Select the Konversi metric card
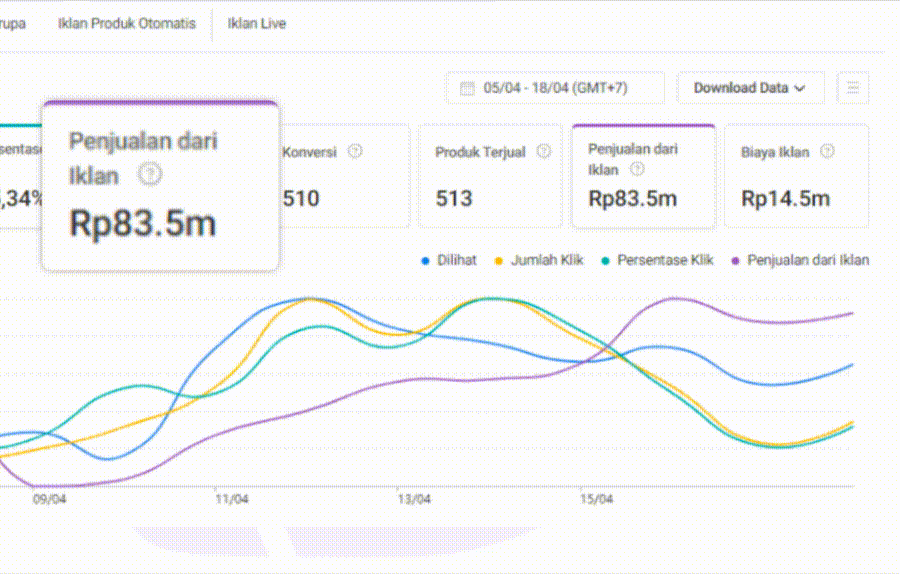 pyautogui.click(x=344, y=176)
